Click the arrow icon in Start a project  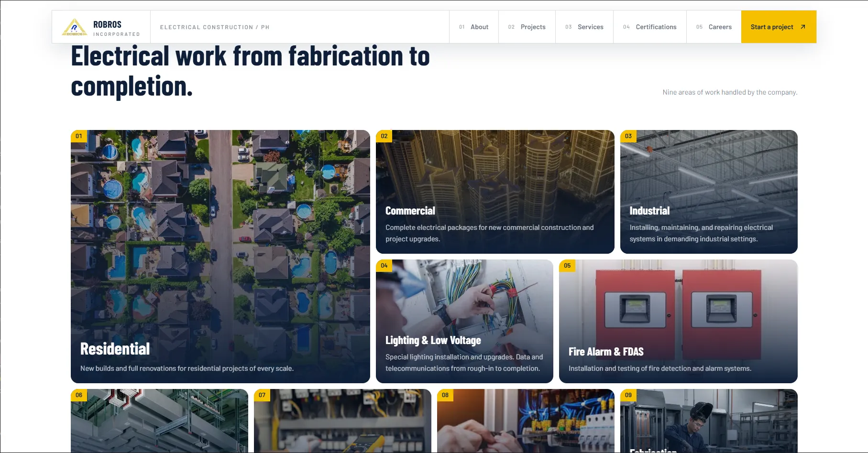[803, 27]
